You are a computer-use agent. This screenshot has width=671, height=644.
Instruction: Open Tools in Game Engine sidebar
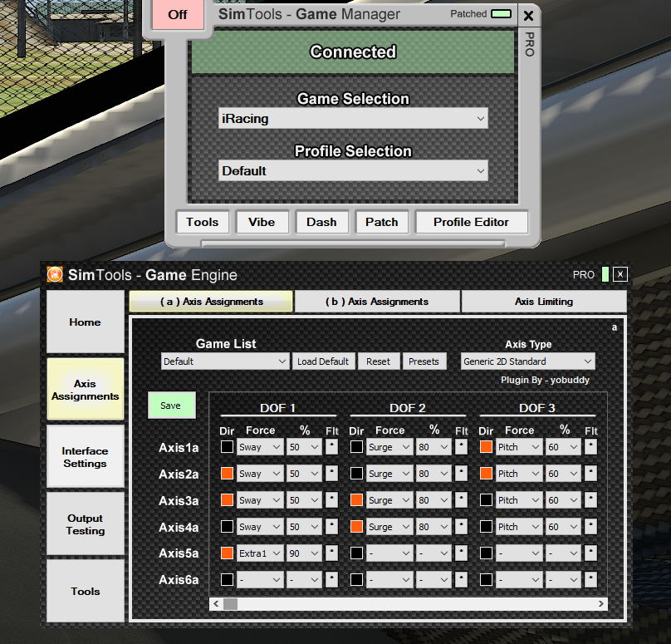pyautogui.click(x=86, y=591)
